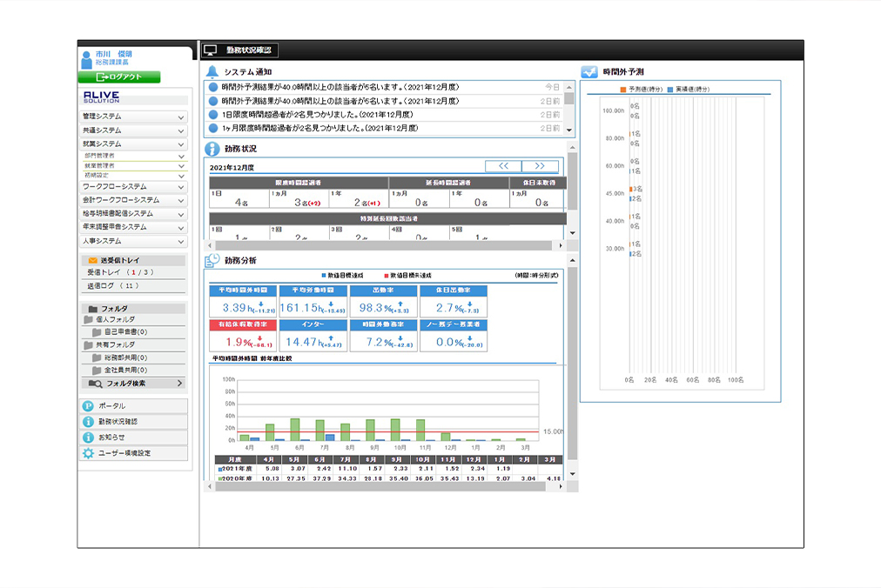Viewport: 881px width, 588px height.
Task: Open ユーザー環境設定 gear icon
Action: pyautogui.click(x=88, y=453)
